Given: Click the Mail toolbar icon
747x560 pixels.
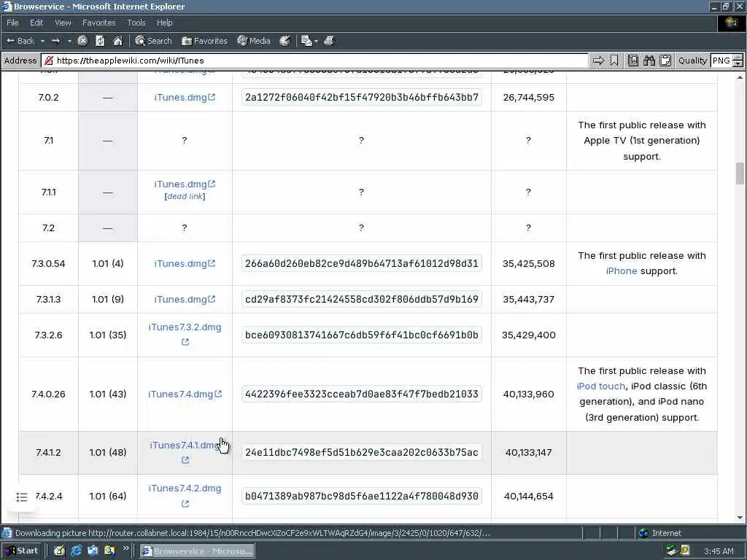Looking at the screenshot, I should (306, 41).
